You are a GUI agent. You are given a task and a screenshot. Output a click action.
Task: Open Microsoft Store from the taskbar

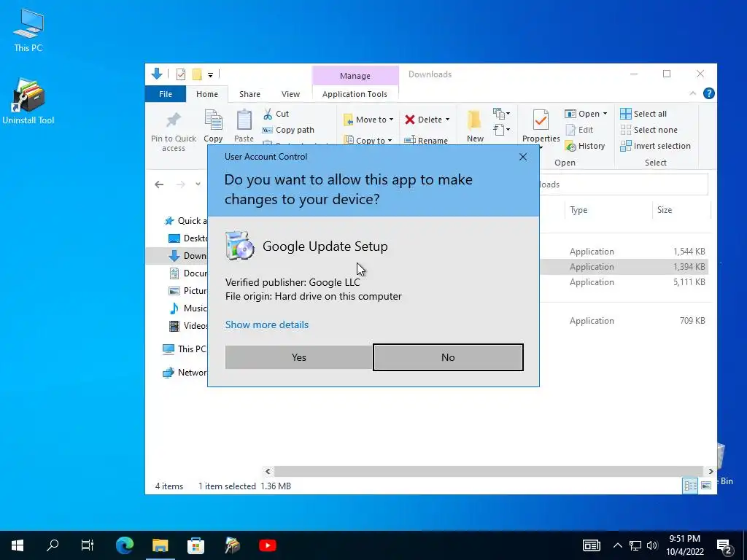tap(196, 545)
